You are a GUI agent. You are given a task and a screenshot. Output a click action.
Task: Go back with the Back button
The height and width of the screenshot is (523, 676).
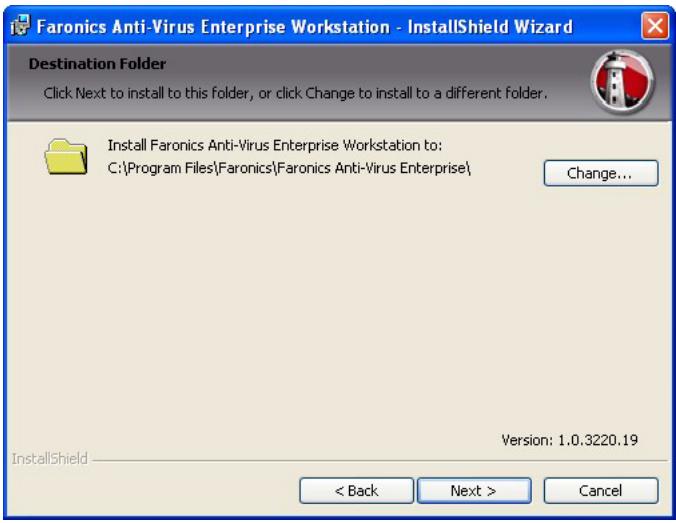click(x=356, y=491)
